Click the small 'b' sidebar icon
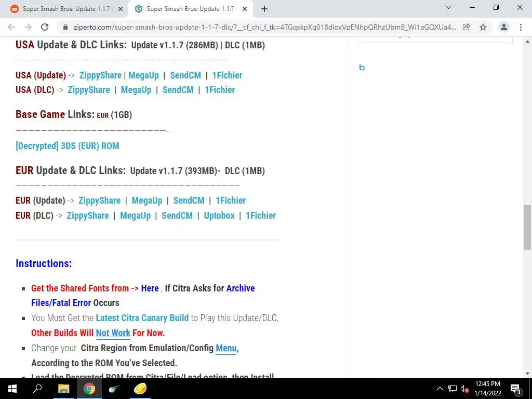The image size is (532, 399). point(362,68)
